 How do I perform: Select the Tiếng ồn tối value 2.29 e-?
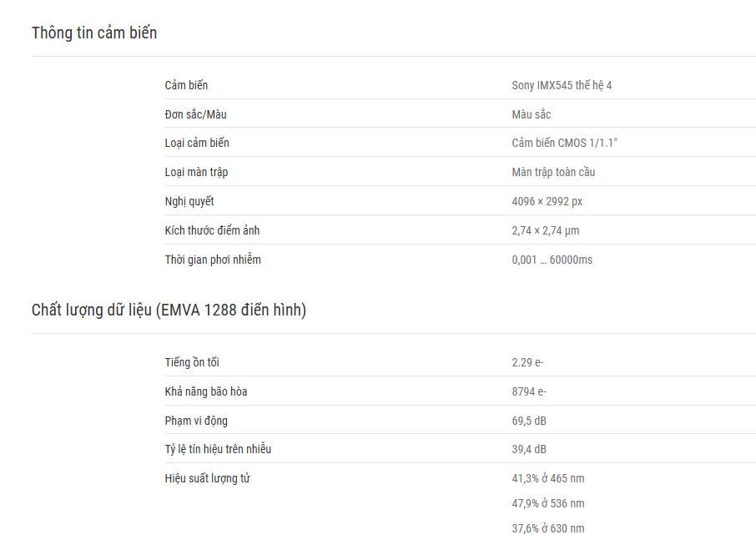coord(527,362)
